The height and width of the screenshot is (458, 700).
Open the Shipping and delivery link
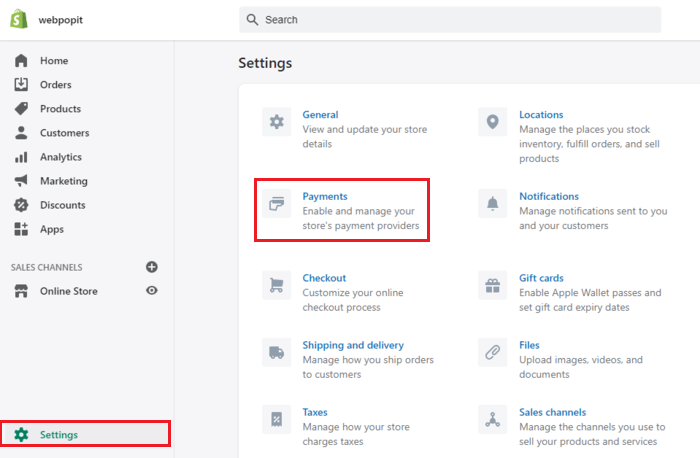click(353, 345)
